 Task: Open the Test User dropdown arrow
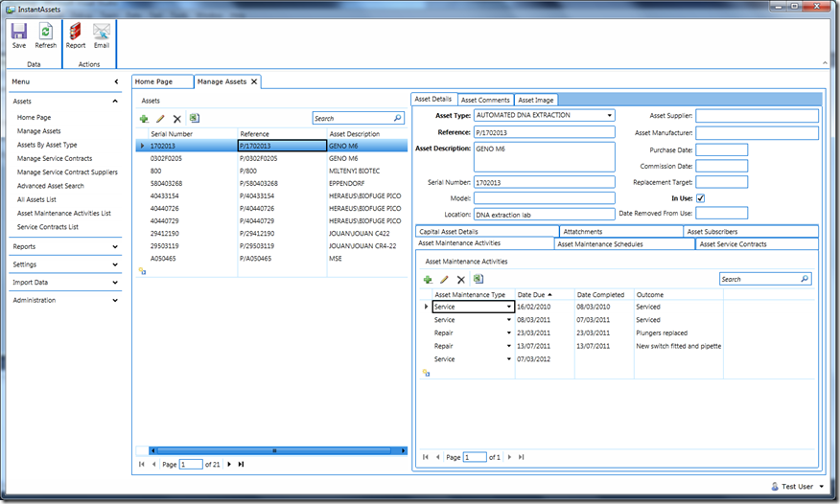[821, 487]
